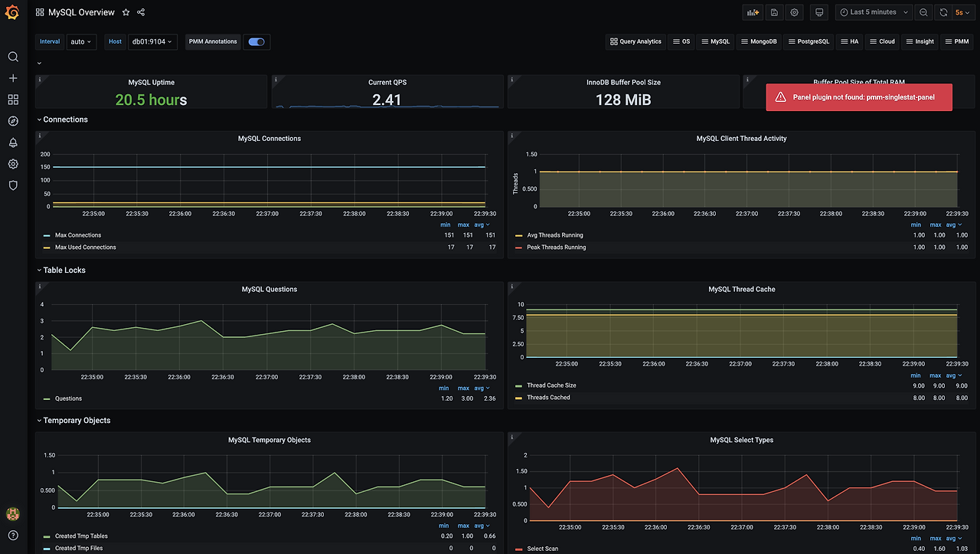Click the Threads Cached yellow legend swatch
This screenshot has width=980, height=554.
[518, 398]
